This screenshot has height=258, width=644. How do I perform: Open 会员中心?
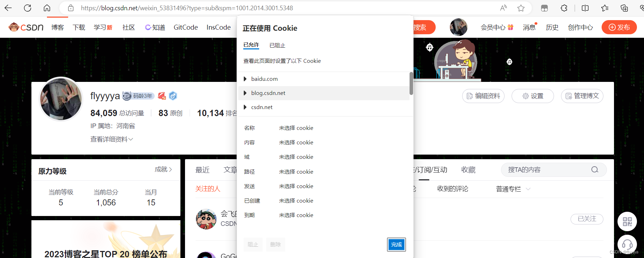(496, 28)
